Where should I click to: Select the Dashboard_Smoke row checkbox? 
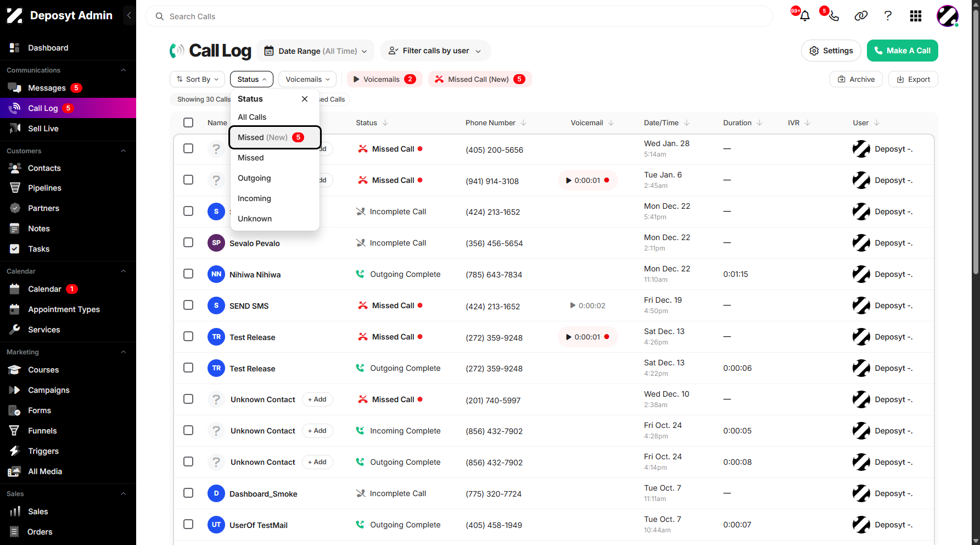click(x=188, y=493)
